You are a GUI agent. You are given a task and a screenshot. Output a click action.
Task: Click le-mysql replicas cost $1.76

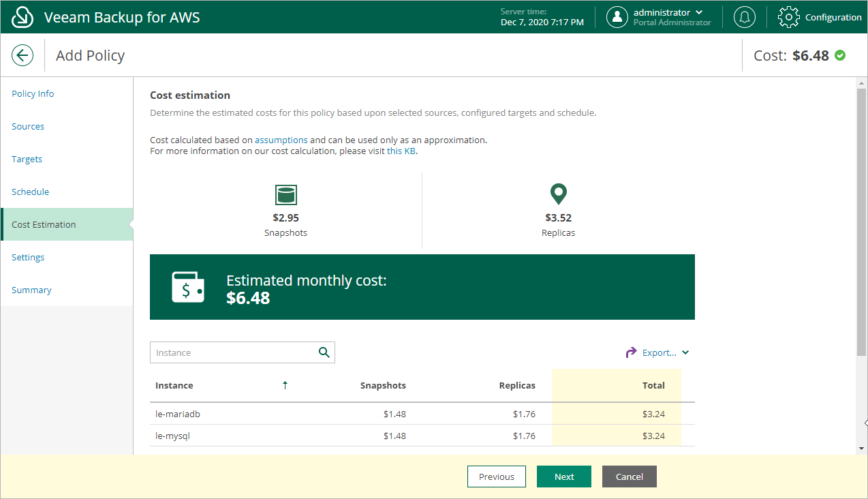point(524,436)
